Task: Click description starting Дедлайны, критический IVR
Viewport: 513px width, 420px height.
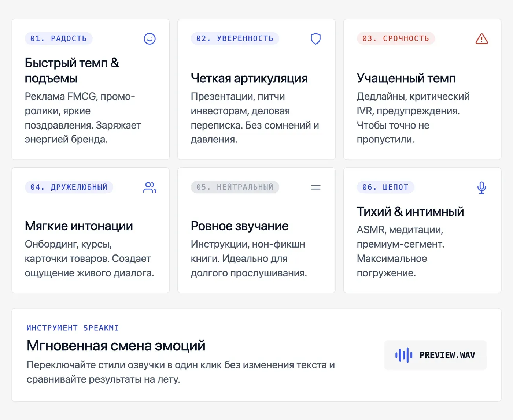Action: point(413,118)
